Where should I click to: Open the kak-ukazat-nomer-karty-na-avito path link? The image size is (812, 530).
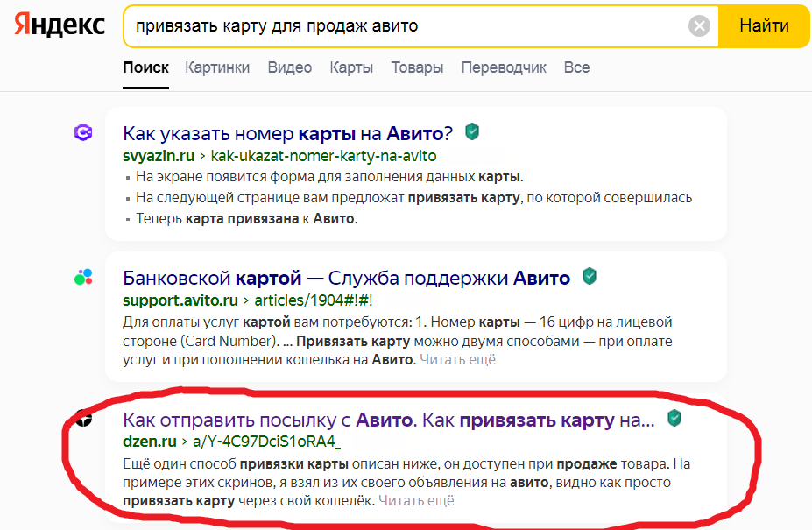(323, 156)
